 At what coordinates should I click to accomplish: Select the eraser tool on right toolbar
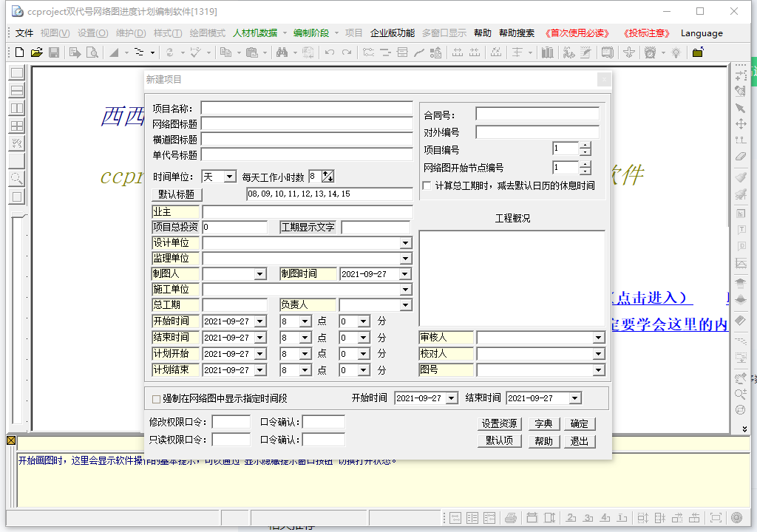coord(740,156)
